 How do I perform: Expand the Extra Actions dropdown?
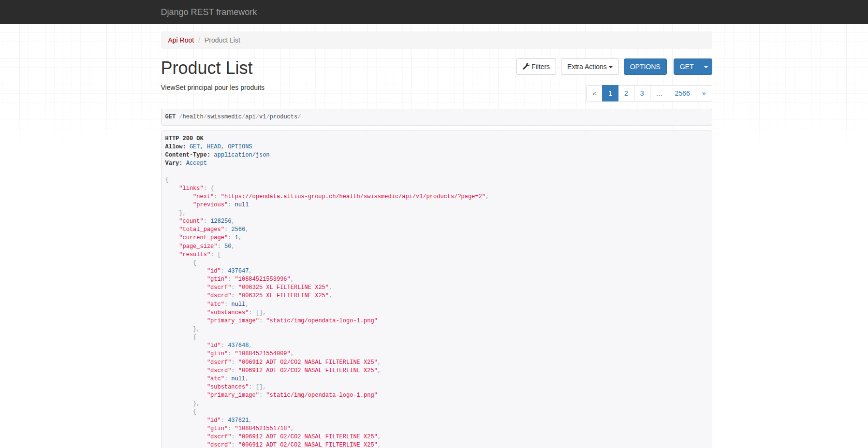pyautogui.click(x=589, y=67)
